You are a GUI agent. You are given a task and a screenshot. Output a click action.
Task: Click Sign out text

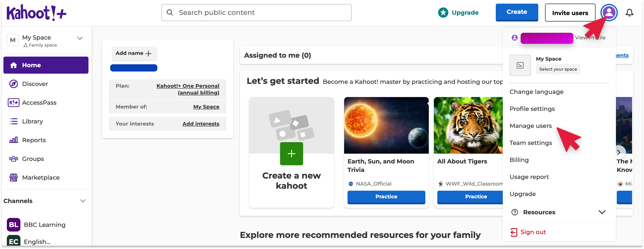pyautogui.click(x=533, y=232)
